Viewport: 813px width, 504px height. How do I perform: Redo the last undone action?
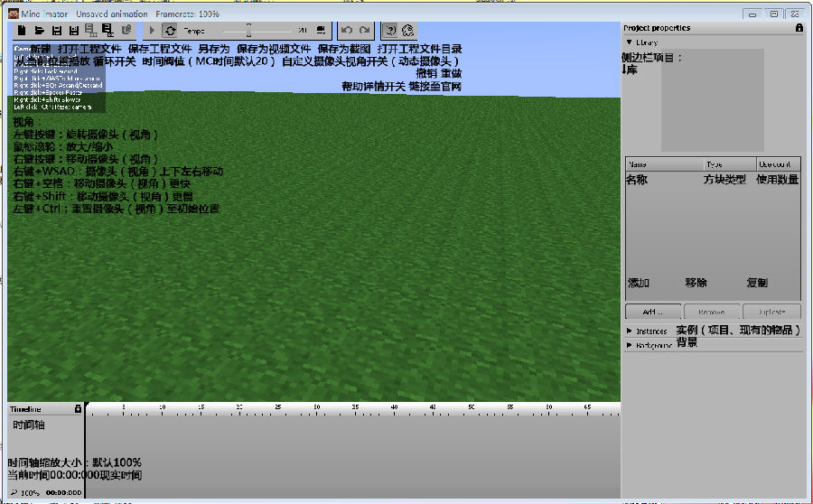[365, 31]
